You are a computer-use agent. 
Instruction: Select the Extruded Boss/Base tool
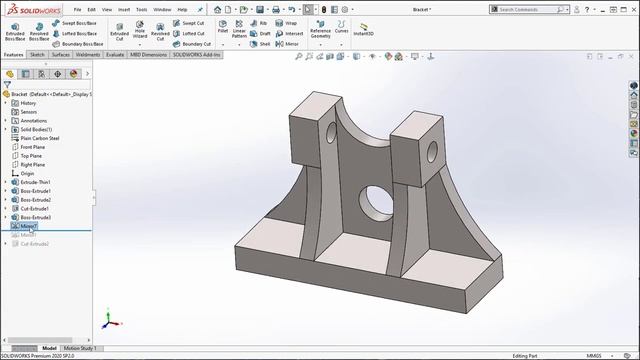coord(15,31)
